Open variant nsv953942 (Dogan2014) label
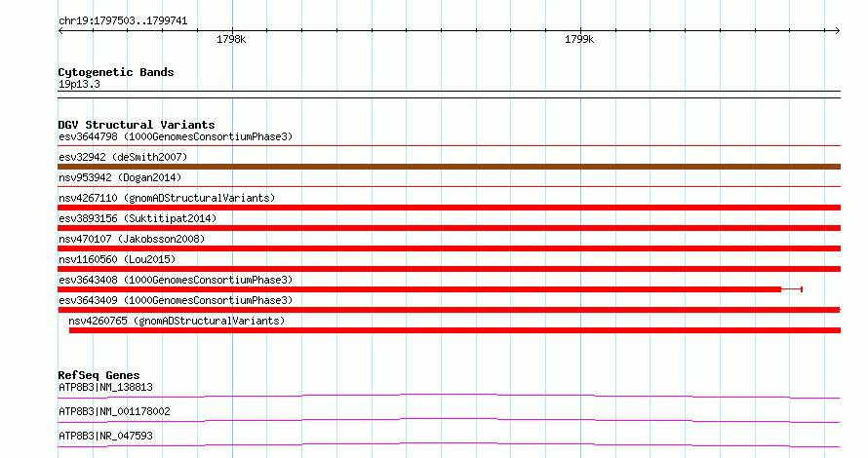The image size is (868, 458). pos(120,177)
